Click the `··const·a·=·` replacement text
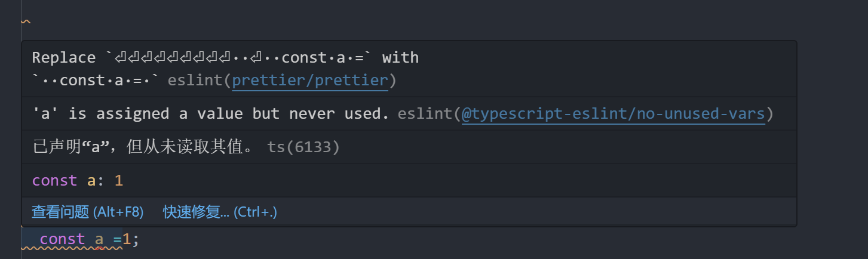Screen dimensions: 868x259 tap(96, 80)
